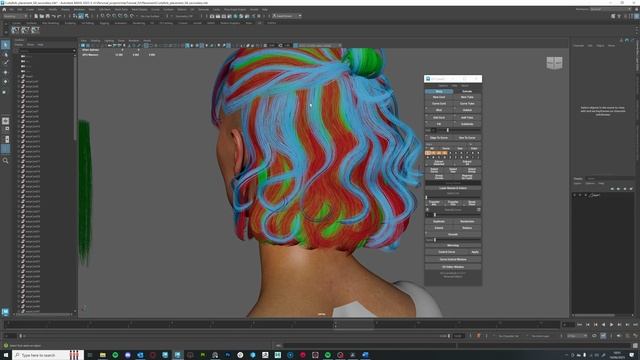Click first GS CurveTools shelf icon
The image size is (640, 360).
[x=16, y=30]
